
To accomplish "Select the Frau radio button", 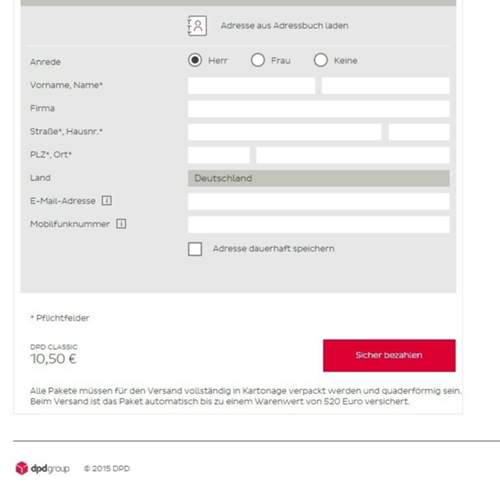I will point(258,60).
